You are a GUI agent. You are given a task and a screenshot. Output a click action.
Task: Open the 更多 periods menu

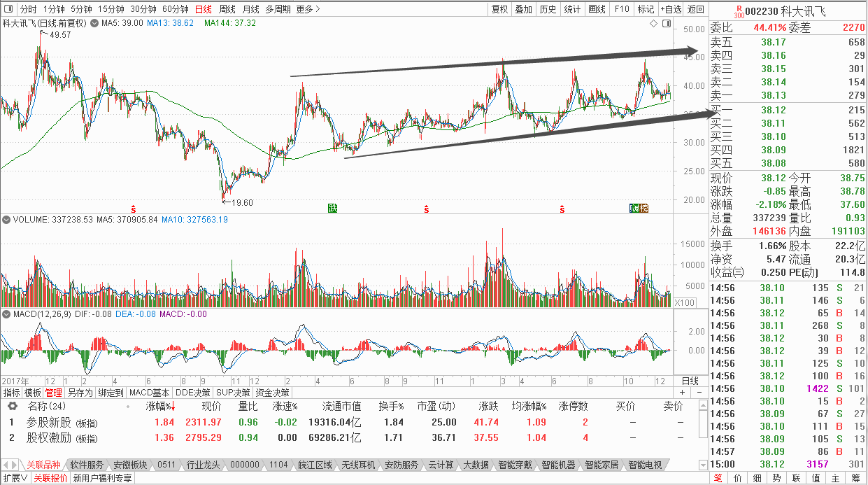[308, 9]
